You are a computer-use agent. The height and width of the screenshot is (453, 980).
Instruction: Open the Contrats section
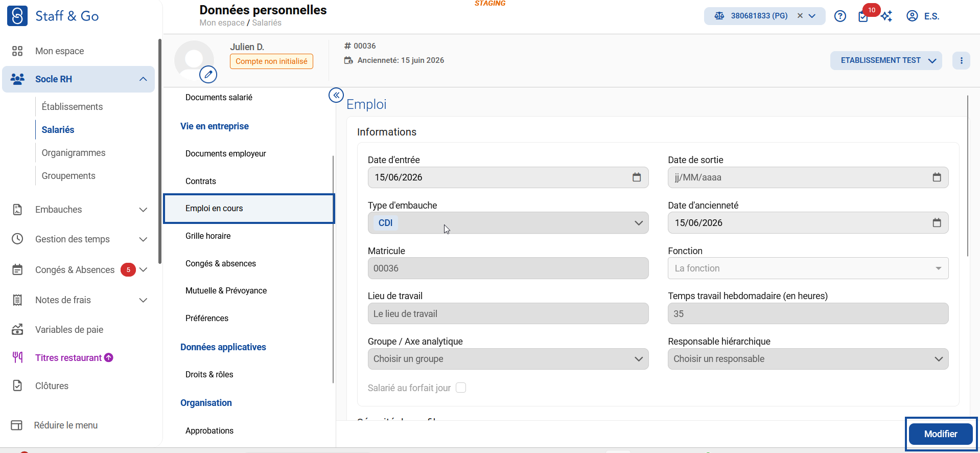click(x=201, y=181)
